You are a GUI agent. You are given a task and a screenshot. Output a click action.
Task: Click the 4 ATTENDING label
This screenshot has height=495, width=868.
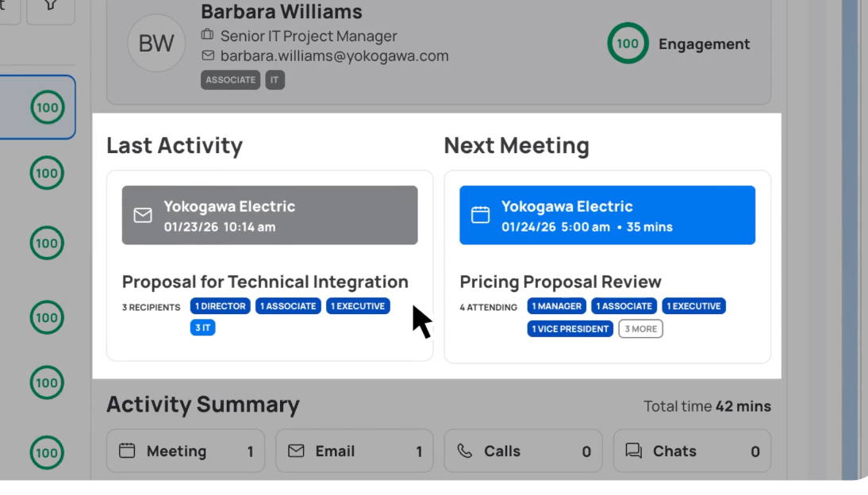(x=488, y=307)
